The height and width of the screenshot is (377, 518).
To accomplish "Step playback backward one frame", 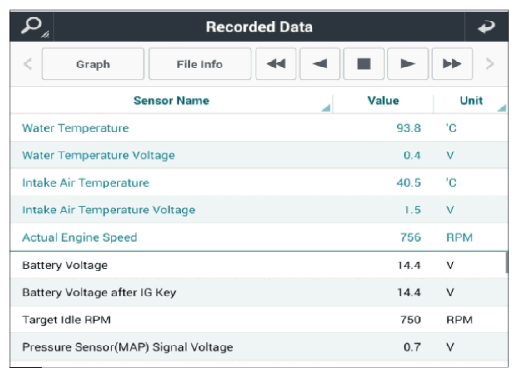I will point(320,64).
